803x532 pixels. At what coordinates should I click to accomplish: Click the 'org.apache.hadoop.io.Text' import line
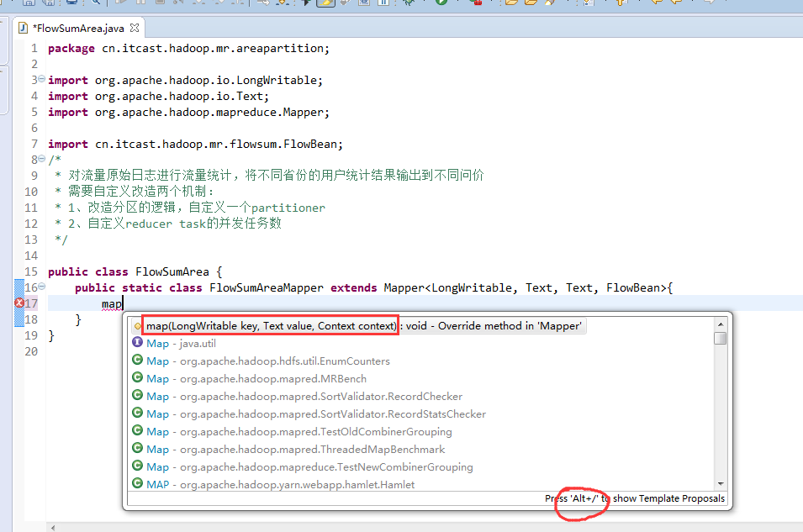coord(158,97)
